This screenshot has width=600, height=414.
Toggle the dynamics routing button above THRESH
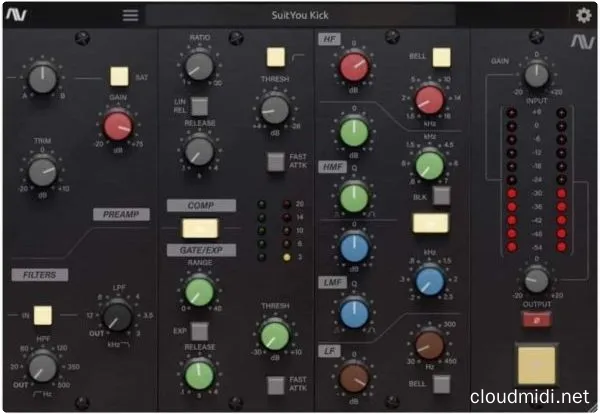click(x=276, y=57)
